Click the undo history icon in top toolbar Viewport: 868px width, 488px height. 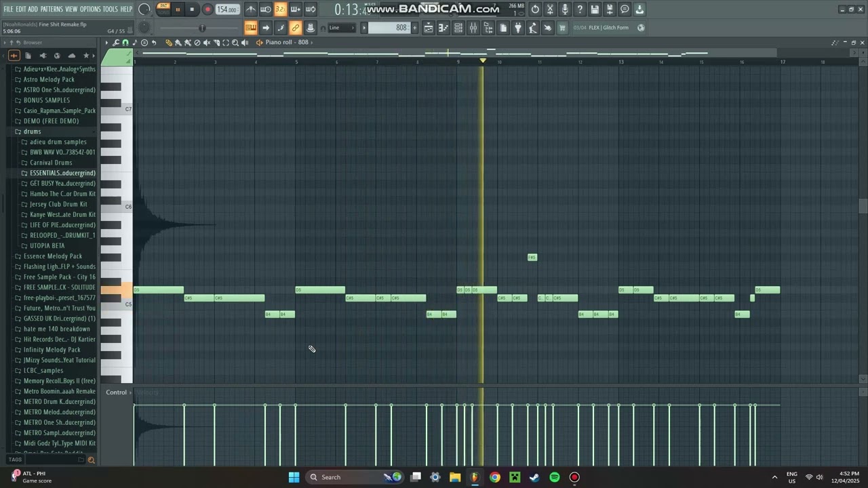click(535, 9)
